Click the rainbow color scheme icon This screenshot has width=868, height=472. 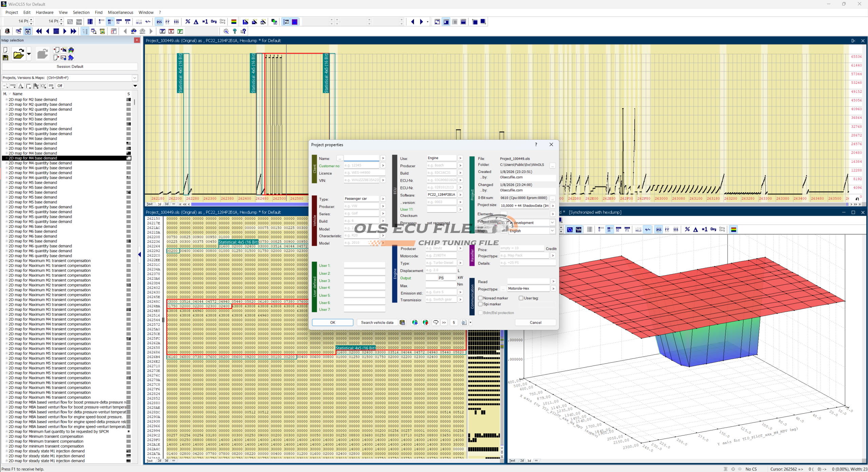[x=234, y=22]
